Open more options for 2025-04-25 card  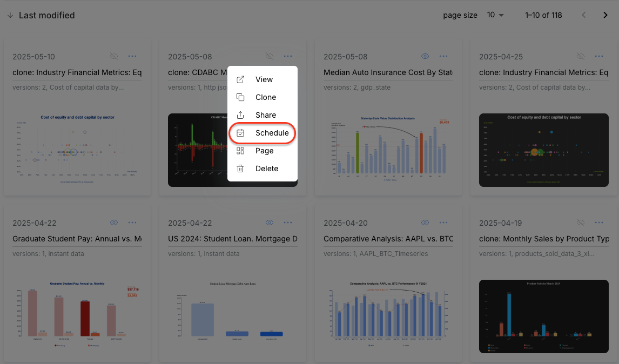(x=599, y=57)
